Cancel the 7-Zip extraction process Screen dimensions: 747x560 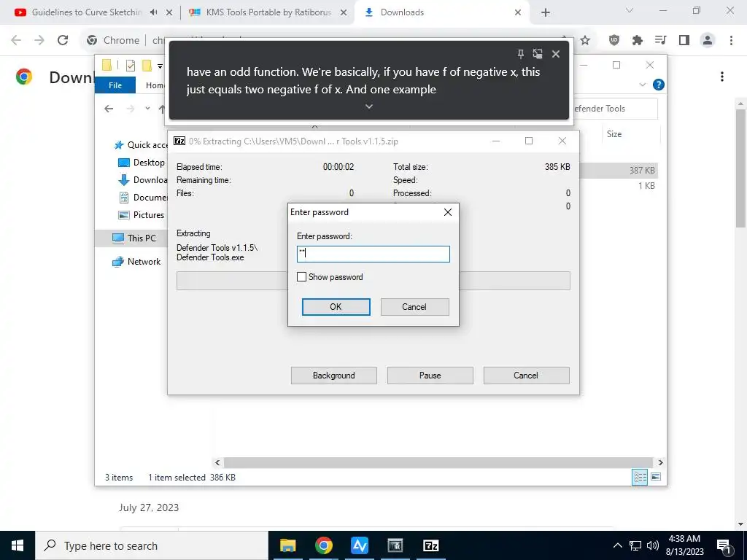tap(526, 376)
